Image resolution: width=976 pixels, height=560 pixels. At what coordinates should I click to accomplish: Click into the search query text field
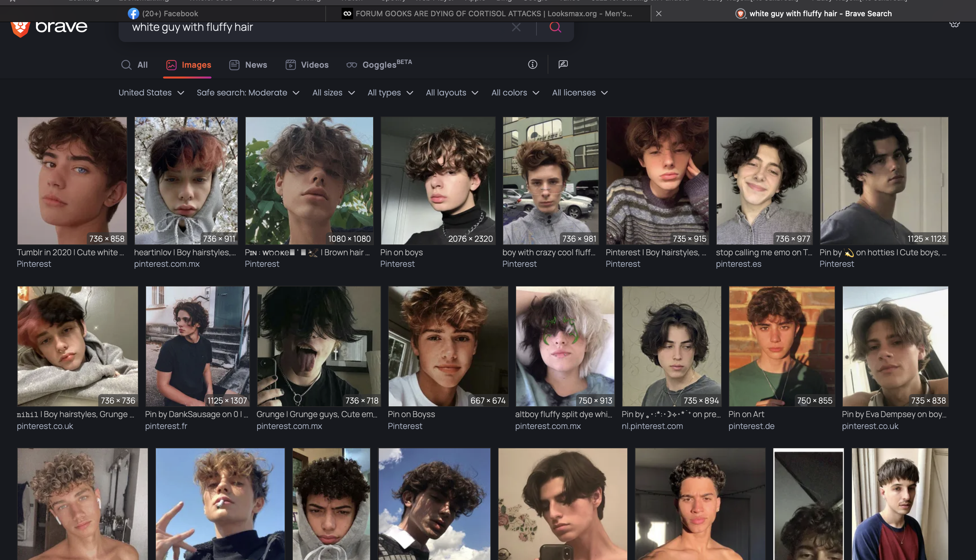[x=316, y=27]
